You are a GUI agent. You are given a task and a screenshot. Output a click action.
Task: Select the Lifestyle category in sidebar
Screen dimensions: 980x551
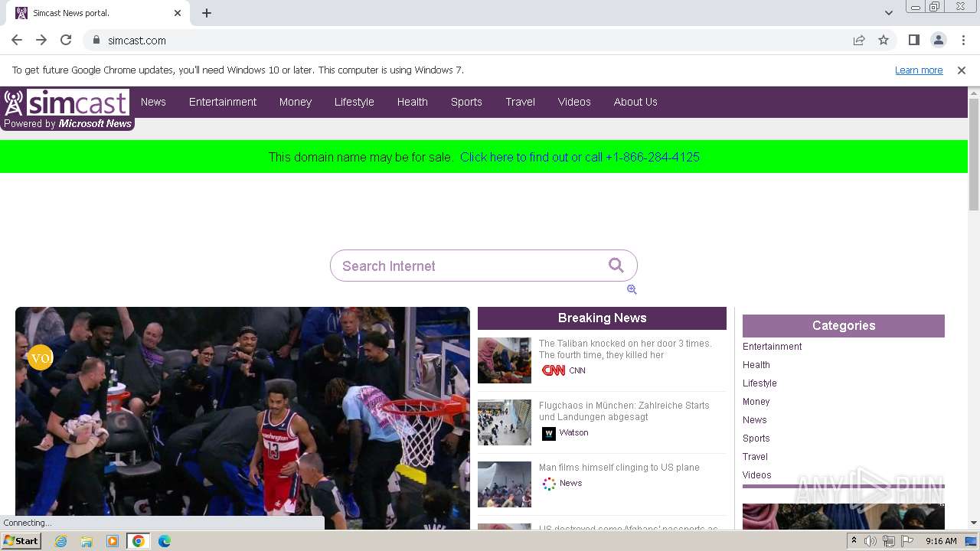point(759,383)
